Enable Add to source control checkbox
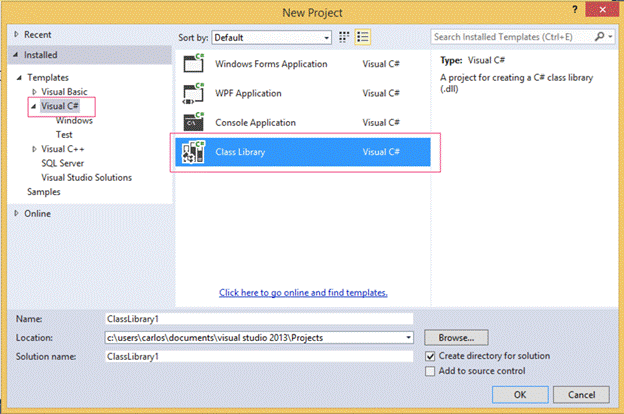 [x=430, y=371]
